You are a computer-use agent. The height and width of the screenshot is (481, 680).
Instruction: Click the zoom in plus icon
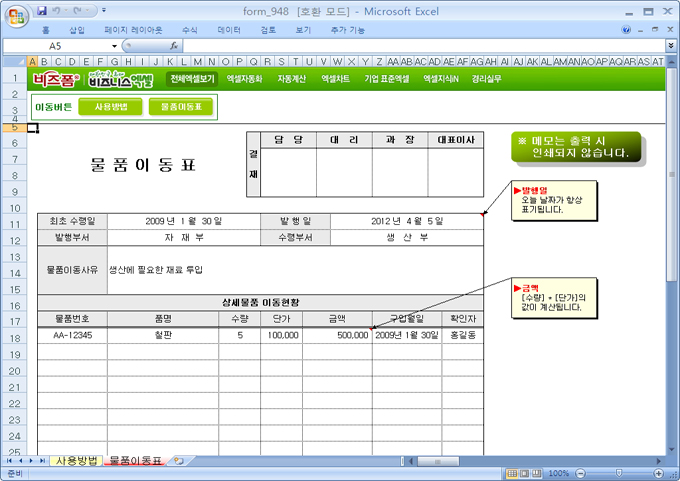(660, 473)
